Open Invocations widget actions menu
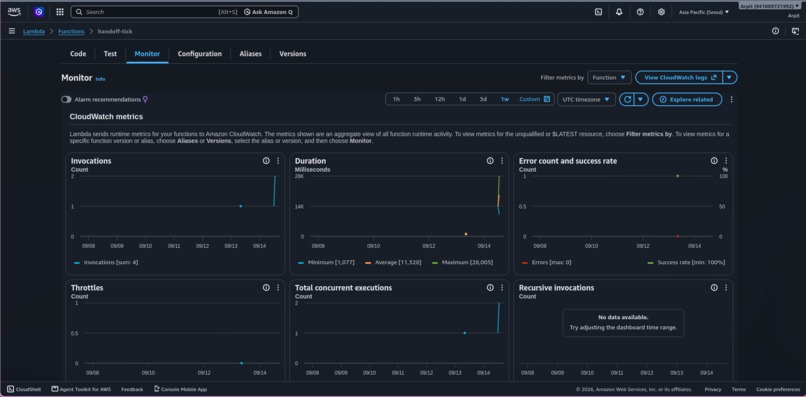 tap(278, 160)
